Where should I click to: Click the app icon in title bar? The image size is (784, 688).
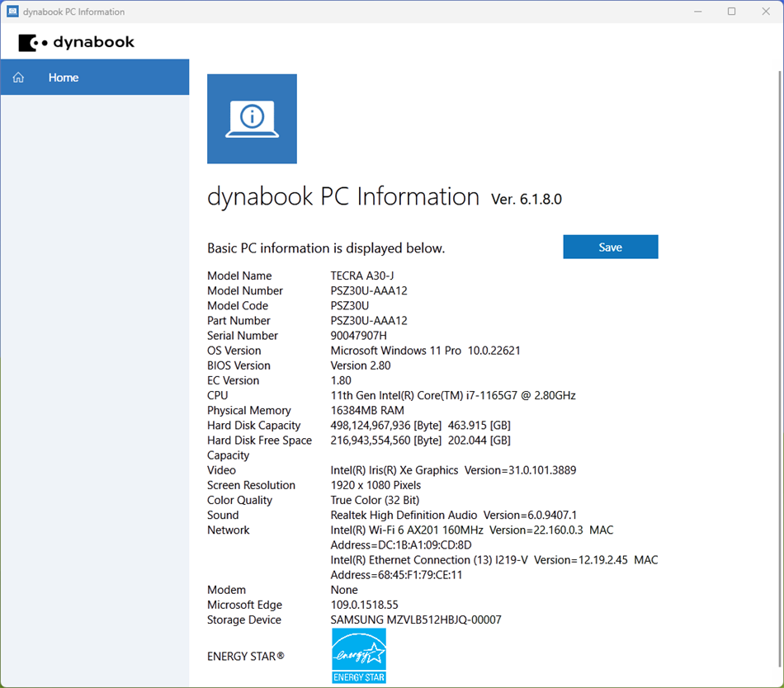tap(12, 11)
